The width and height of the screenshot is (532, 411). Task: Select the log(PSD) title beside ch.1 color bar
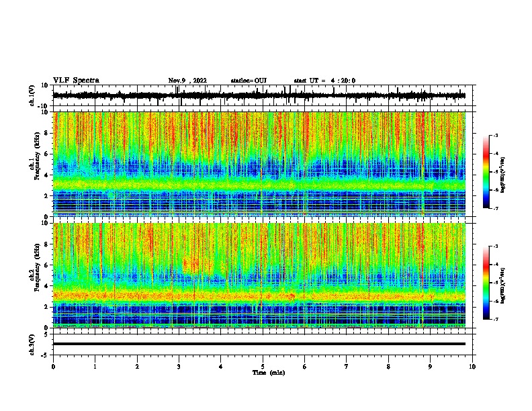coord(502,175)
